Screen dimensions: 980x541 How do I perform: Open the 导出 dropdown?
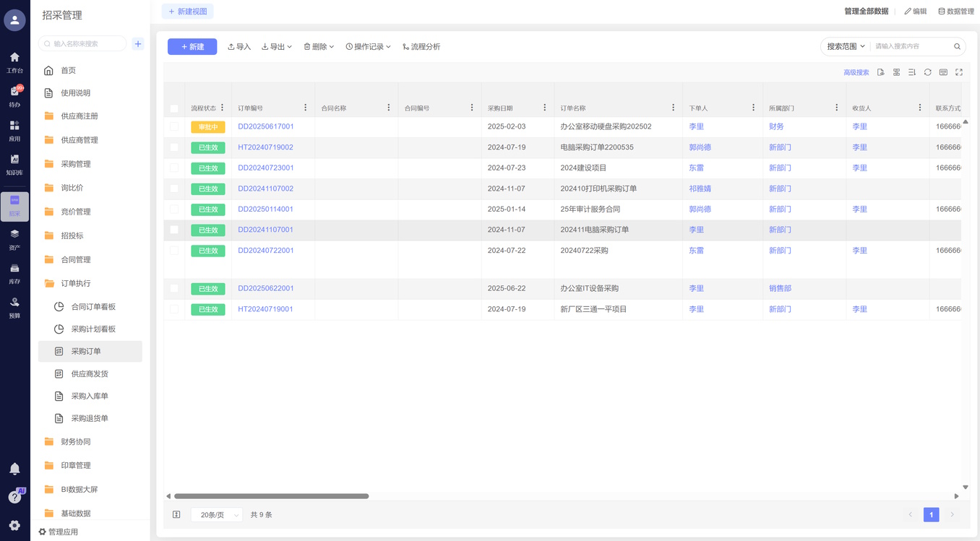pos(277,47)
